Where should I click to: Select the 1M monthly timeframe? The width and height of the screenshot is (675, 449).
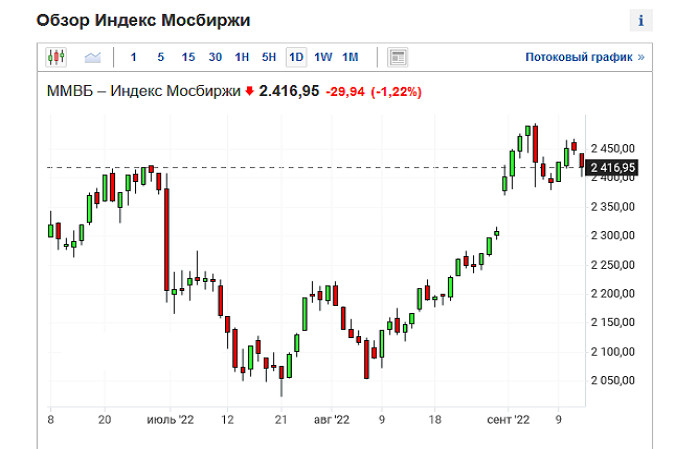click(x=350, y=57)
